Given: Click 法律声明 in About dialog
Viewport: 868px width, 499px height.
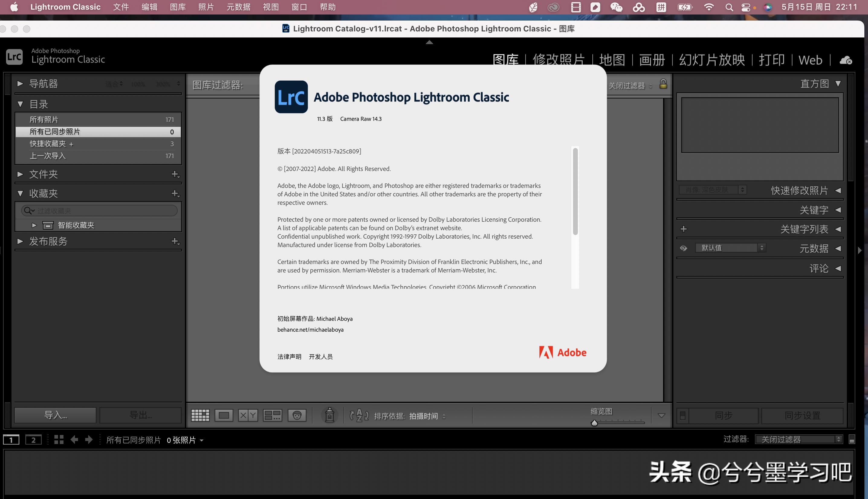Looking at the screenshot, I should 289,357.
